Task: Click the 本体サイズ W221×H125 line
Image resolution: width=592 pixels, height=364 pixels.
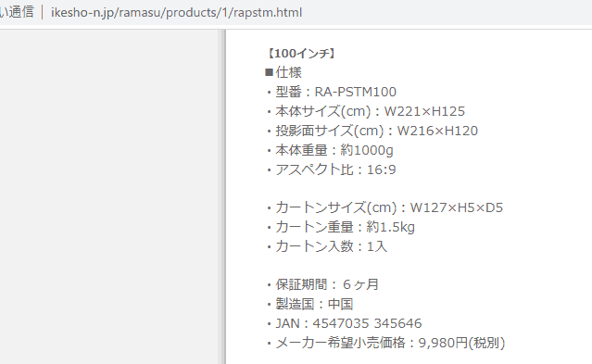Action: pos(366,111)
